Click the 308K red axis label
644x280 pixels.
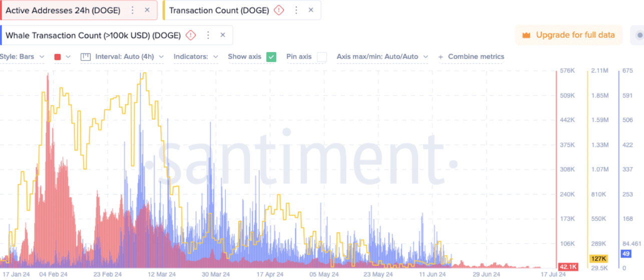(567, 169)
